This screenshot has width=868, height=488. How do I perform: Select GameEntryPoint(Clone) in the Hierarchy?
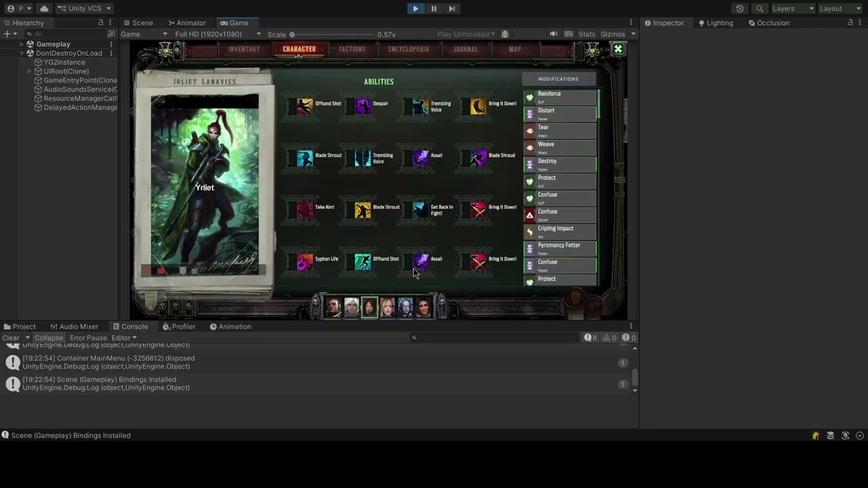pos(76,81)
